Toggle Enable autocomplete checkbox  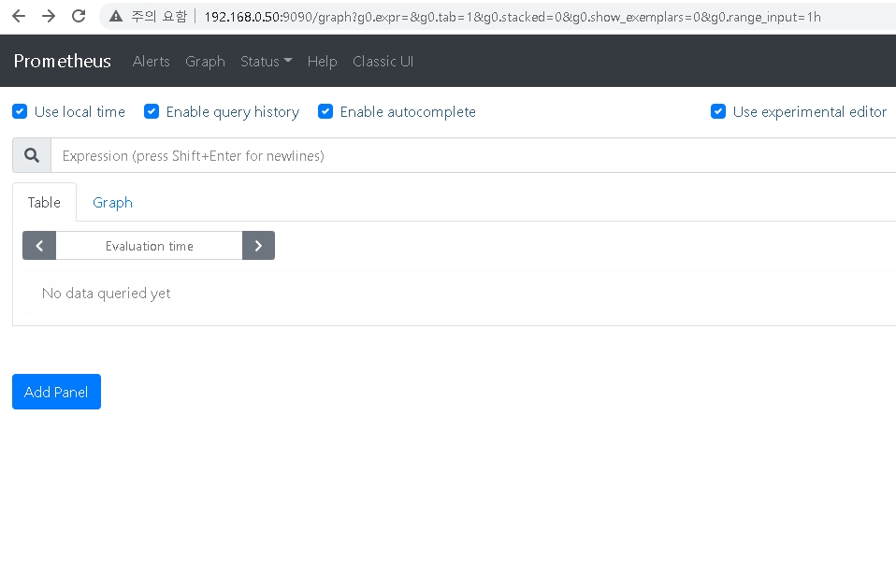pos(325,111)
